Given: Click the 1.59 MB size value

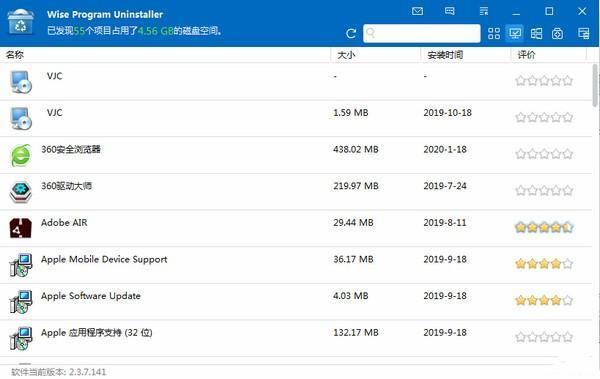Looking at the screenshot, I should [x=351, y=113].
